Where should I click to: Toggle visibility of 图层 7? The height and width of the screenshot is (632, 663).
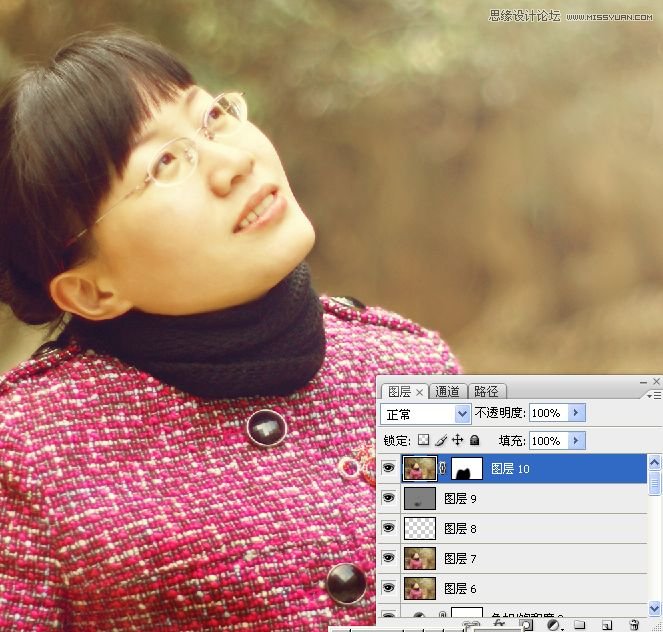coord(389,558)
